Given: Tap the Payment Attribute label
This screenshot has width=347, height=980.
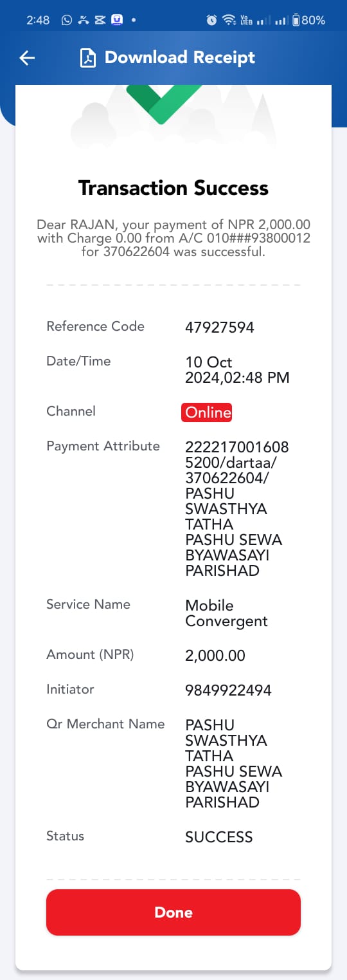Looking at the screenshot, I should pos(103,446).
